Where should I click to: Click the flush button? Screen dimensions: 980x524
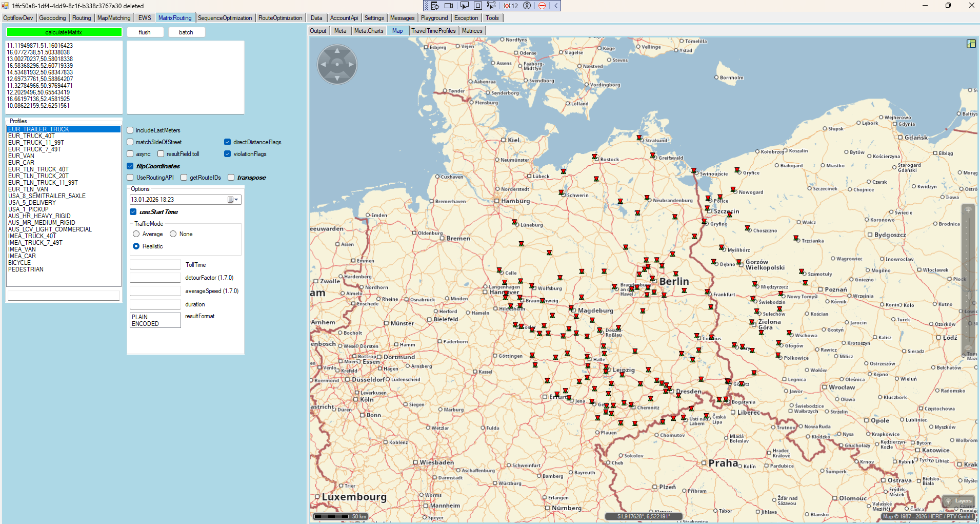coord(145,32)
